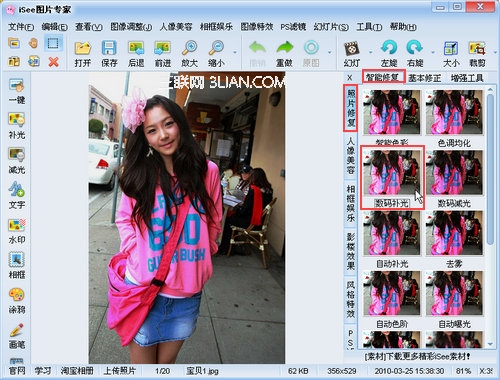This screenshot has height=380, width=500.
Task: Apply 一键 one-click fix in sidebar
Action: pyautogui.click(x=17, y=91)
